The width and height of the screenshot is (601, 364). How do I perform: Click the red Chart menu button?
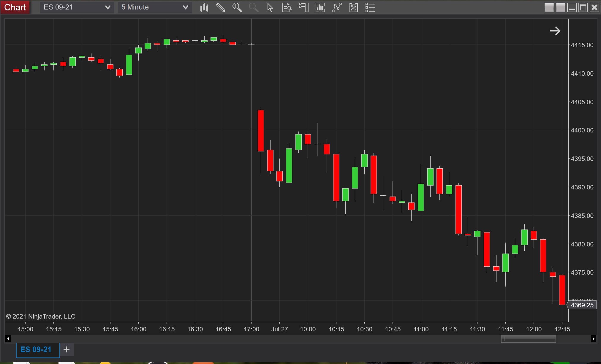(15, 7)
